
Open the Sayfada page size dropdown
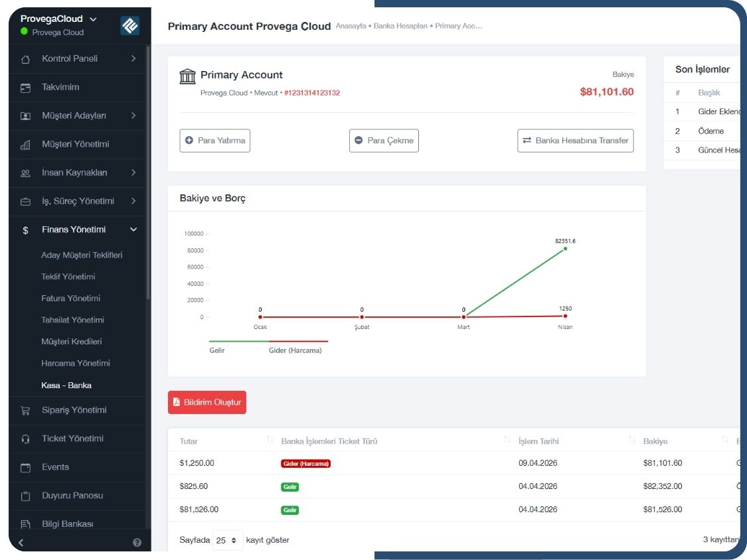tap(228, 540)
